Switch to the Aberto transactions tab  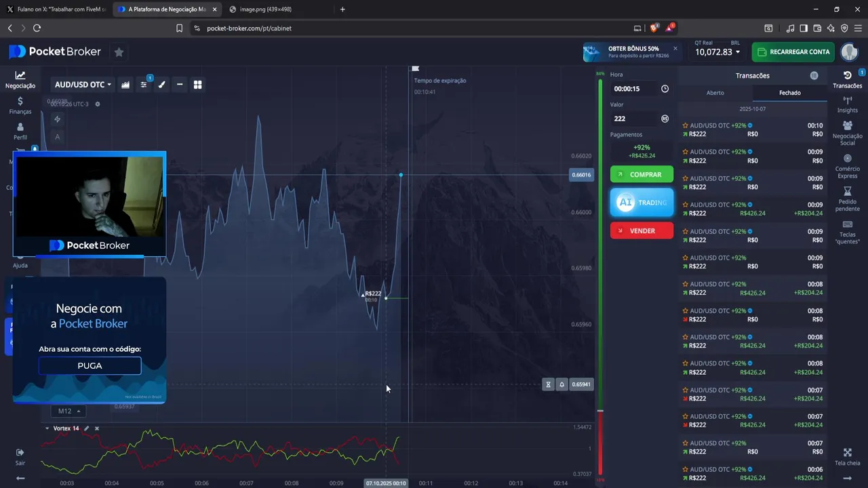[x=715, y=93]
